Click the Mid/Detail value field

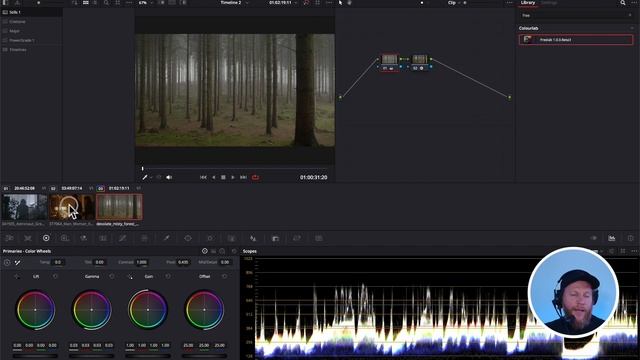(x=225, y=262)
